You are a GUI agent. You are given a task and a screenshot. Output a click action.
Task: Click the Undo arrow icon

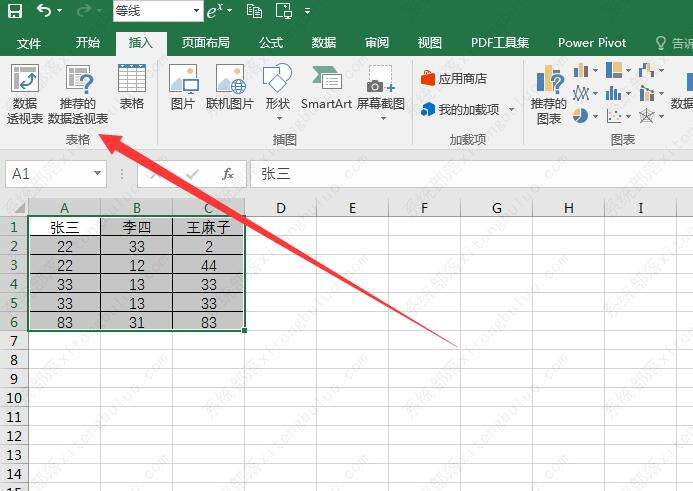(44, 10)
